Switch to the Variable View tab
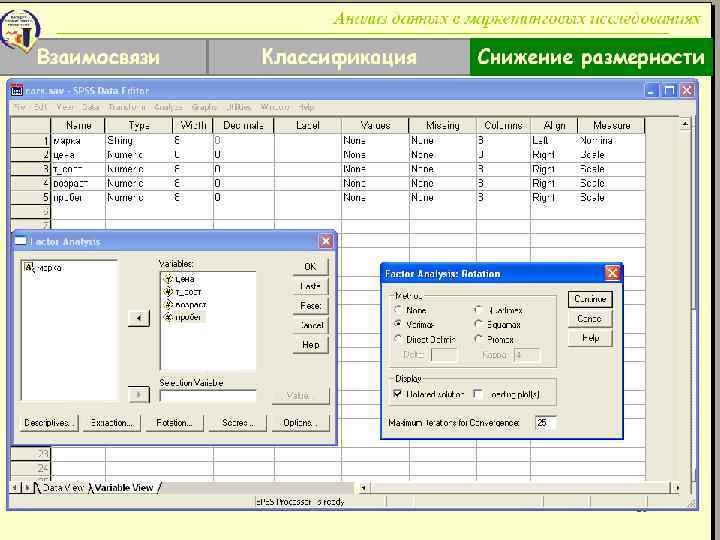Image resolution: width=720 pixels, height=540 pixels. (124, 488)
